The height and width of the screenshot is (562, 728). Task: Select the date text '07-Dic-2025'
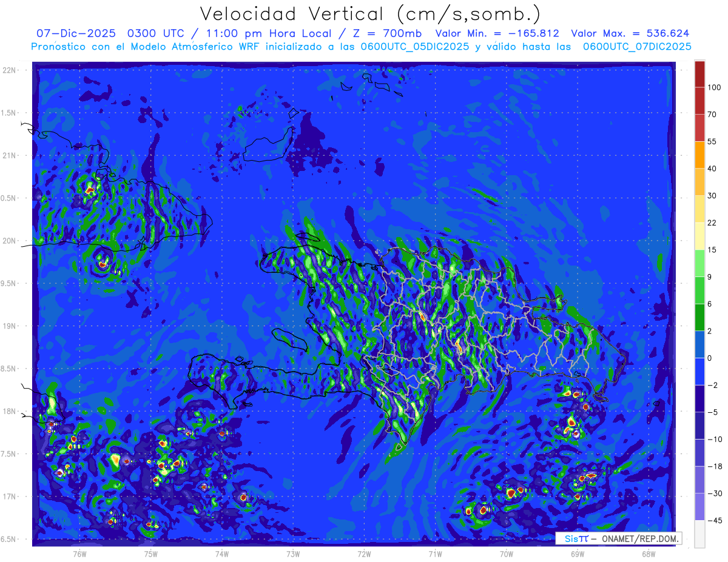(x=77, y=33)
